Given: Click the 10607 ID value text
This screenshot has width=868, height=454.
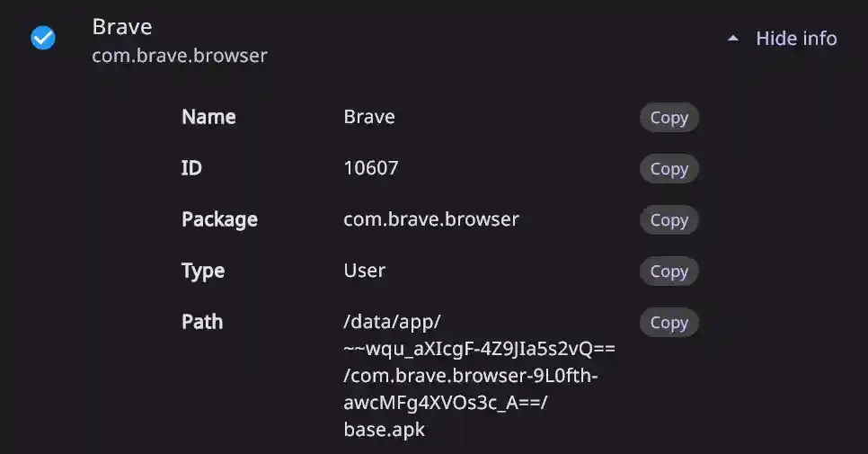Looking at the screenshot, I should click(x=371, y=168).
